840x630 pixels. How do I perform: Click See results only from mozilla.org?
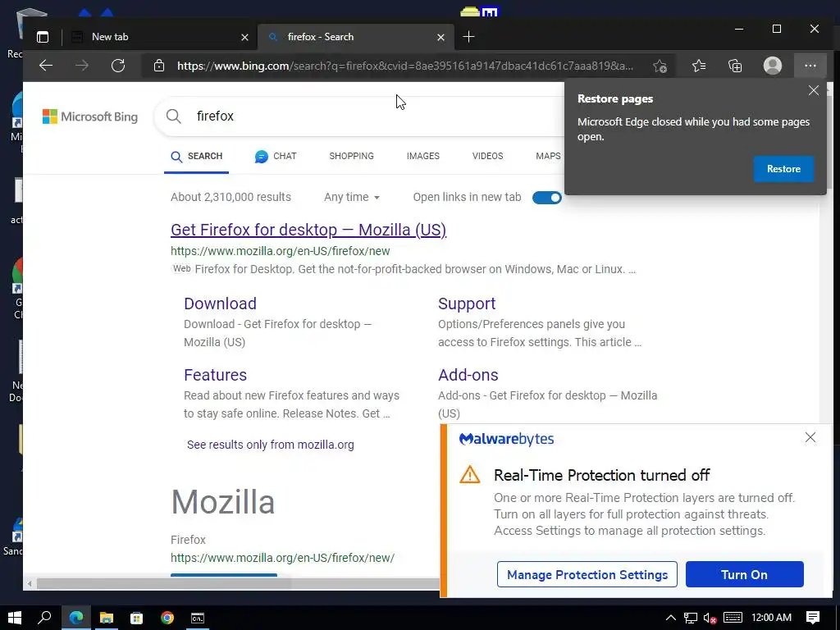(271, 445)
